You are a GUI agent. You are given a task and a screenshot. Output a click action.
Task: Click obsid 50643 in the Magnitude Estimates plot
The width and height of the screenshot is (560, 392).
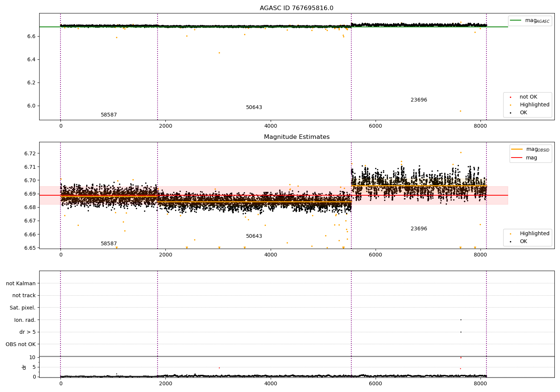[254, 236]
